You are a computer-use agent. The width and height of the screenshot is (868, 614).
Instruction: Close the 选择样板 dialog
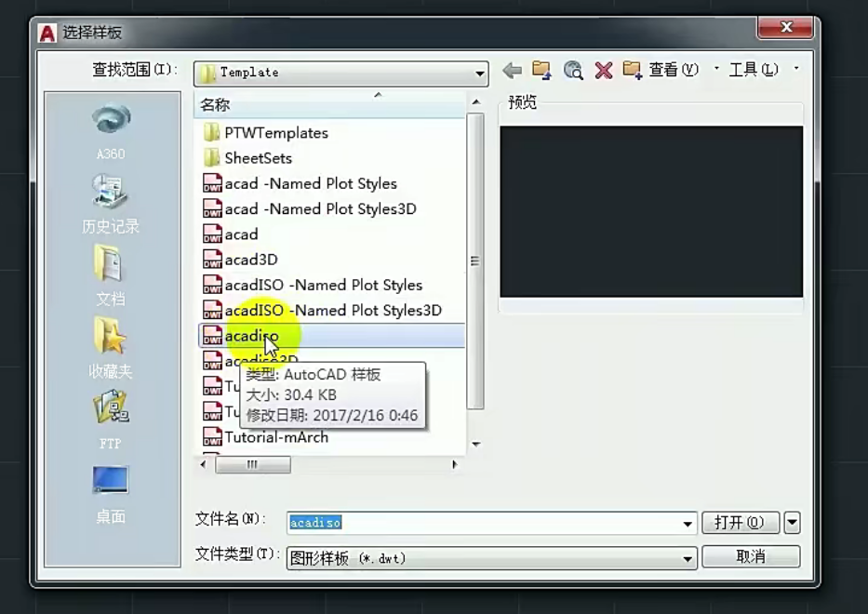click(785, 27)
